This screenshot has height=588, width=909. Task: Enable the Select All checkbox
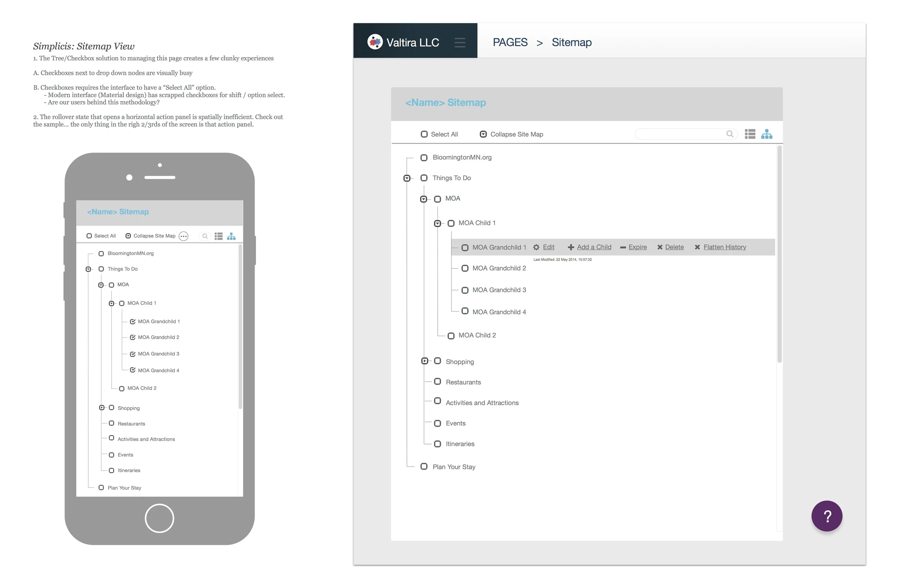coord(424,134)
